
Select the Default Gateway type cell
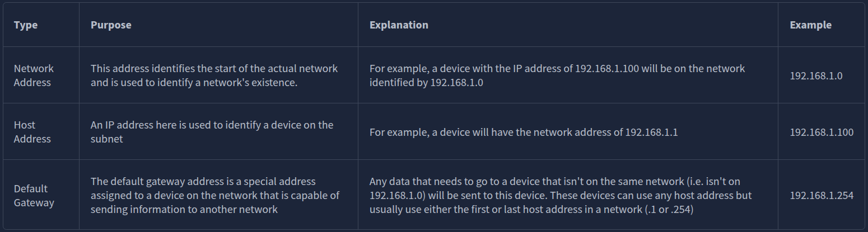point(34,196)
